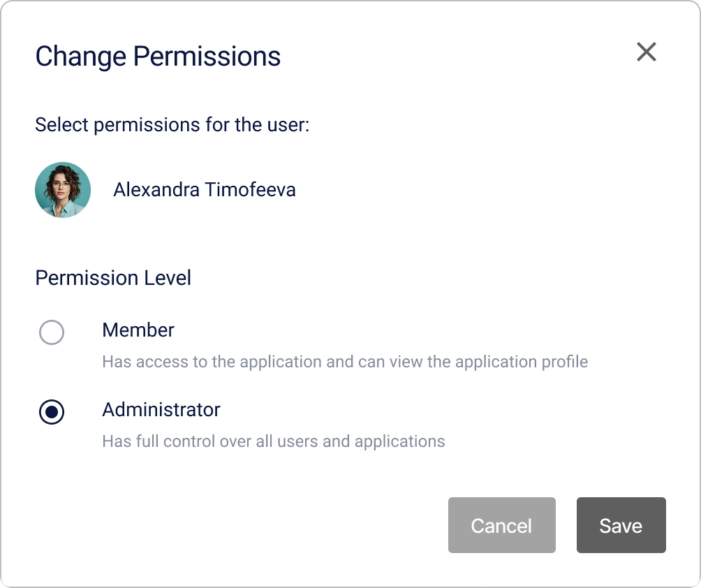The image size is (701, 588).
Task: Select the Administrator permission radio button
Action: coord(52,413)
